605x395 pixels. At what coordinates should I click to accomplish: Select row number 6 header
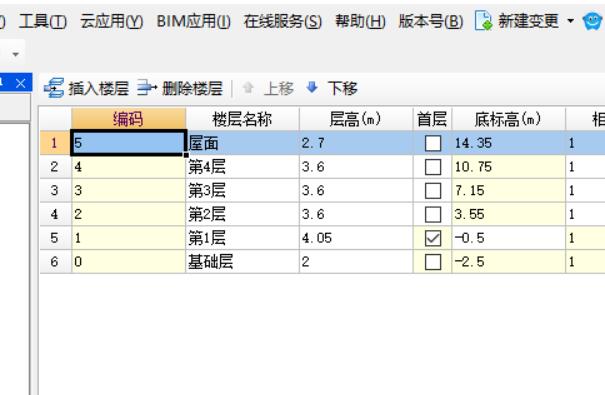pyautogui.click(x=55, y=262)
